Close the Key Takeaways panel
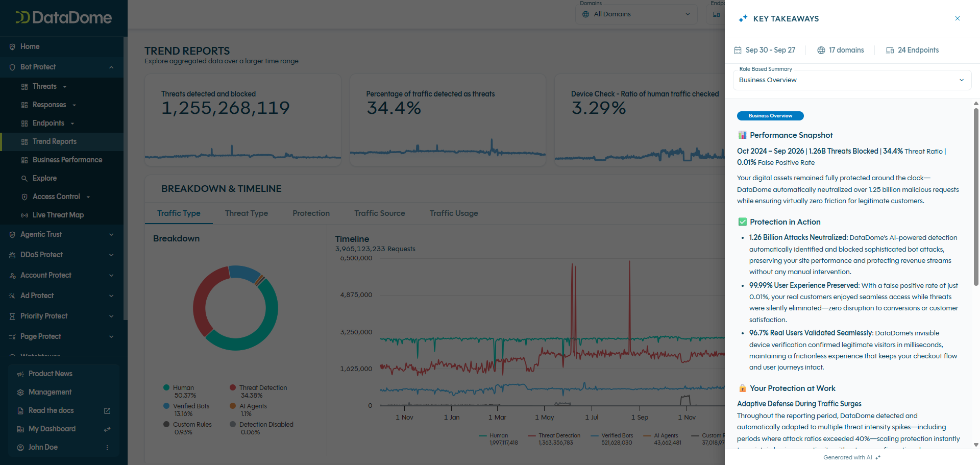 [957, 18]
